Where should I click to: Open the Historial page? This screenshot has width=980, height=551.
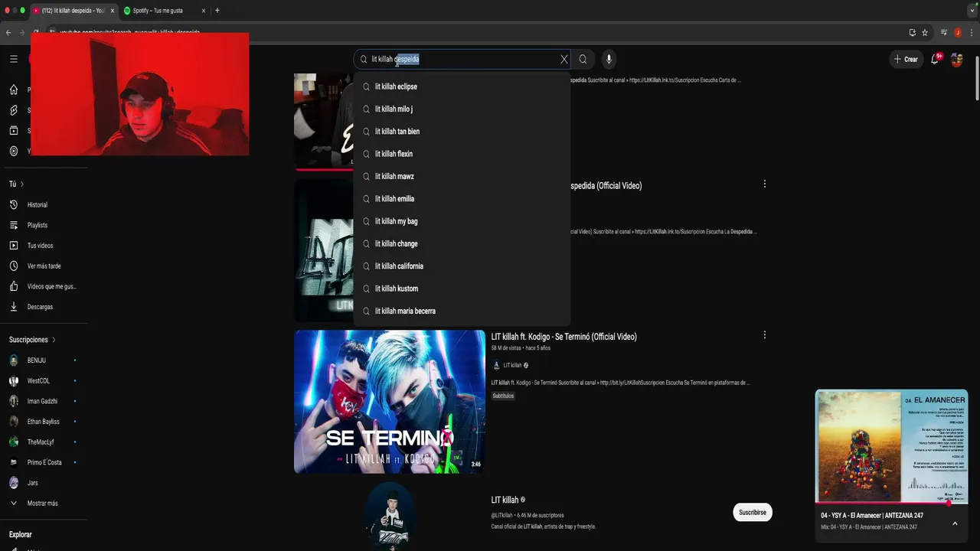[38, 205]
